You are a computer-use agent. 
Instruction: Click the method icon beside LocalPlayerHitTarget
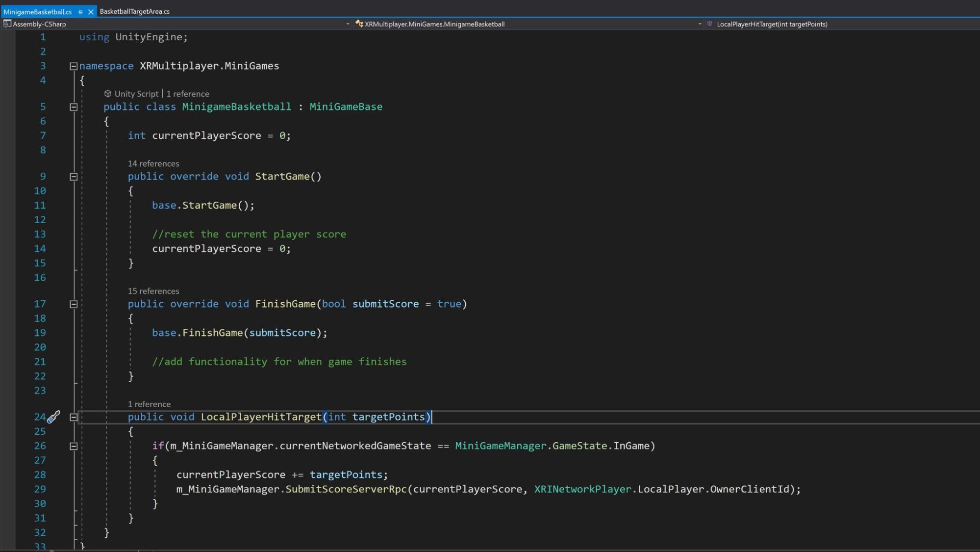(709, 24)
